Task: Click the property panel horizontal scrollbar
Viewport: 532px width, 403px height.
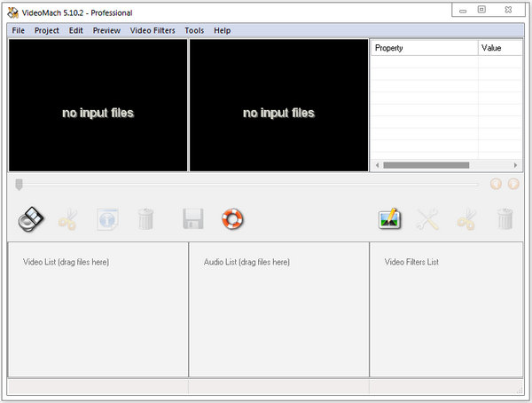Action: coord(426,165)
